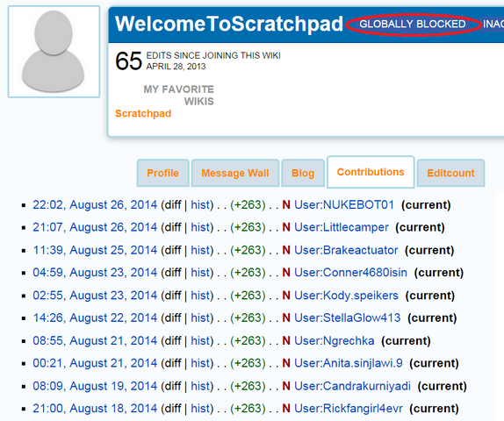Open the 04:59, August 23, 2014 timestamp
The height and width of the screenshot is (421, 504).
[95, 272]
